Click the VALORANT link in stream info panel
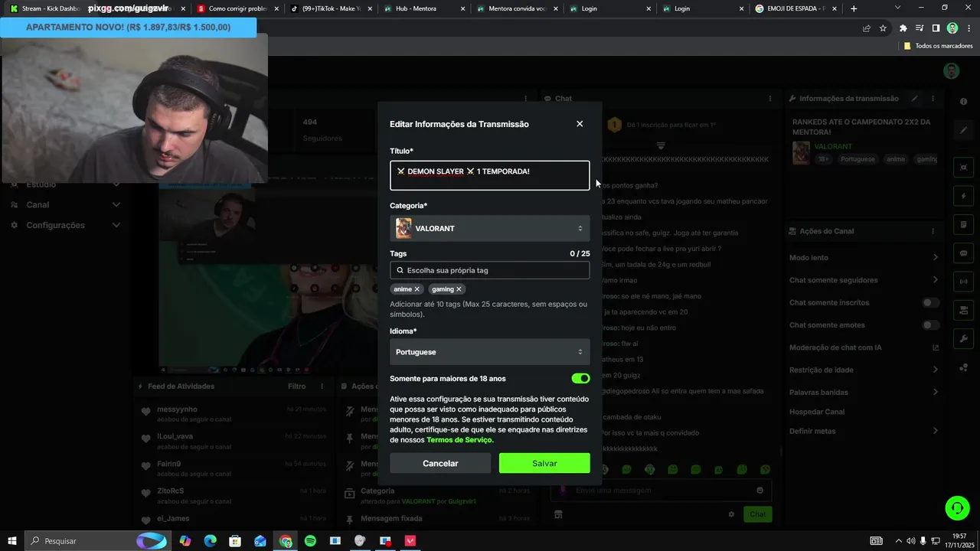Viewport: 980px width, 551px height. pos(833,146)
